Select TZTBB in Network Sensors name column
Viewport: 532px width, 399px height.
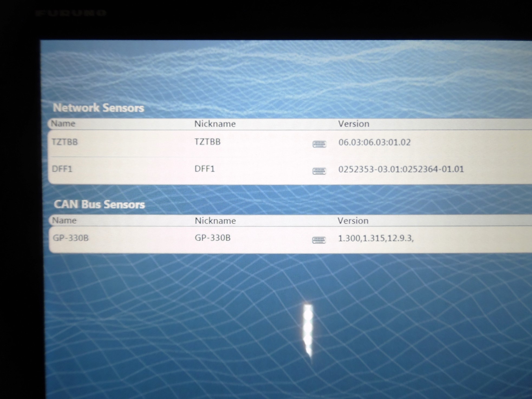click(x=65, y=142)
